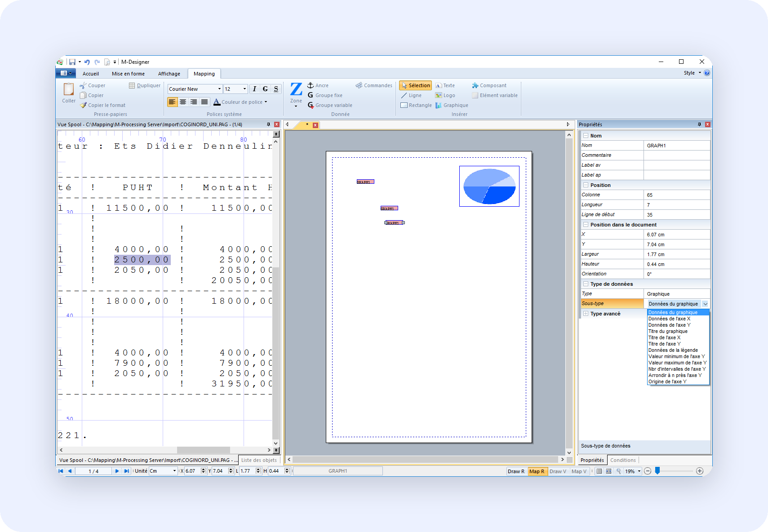
Task: Expand the Type avancé group
Action: (586, 314)
